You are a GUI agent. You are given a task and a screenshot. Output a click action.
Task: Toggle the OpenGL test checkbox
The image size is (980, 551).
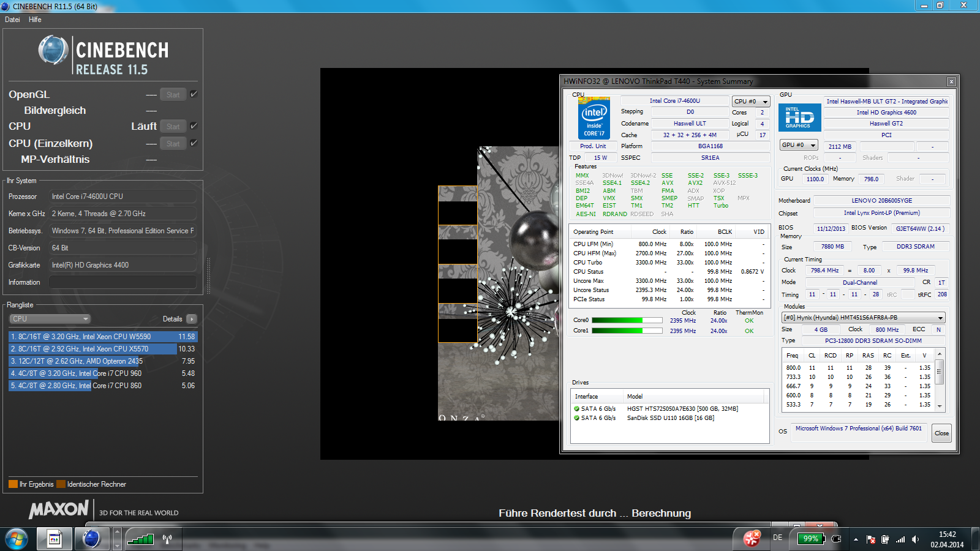[194, 94]
